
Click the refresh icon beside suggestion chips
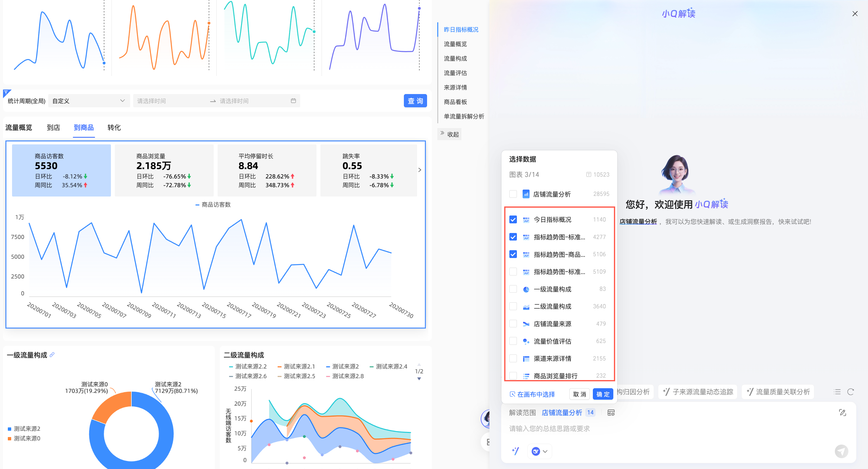click(851, 392)
